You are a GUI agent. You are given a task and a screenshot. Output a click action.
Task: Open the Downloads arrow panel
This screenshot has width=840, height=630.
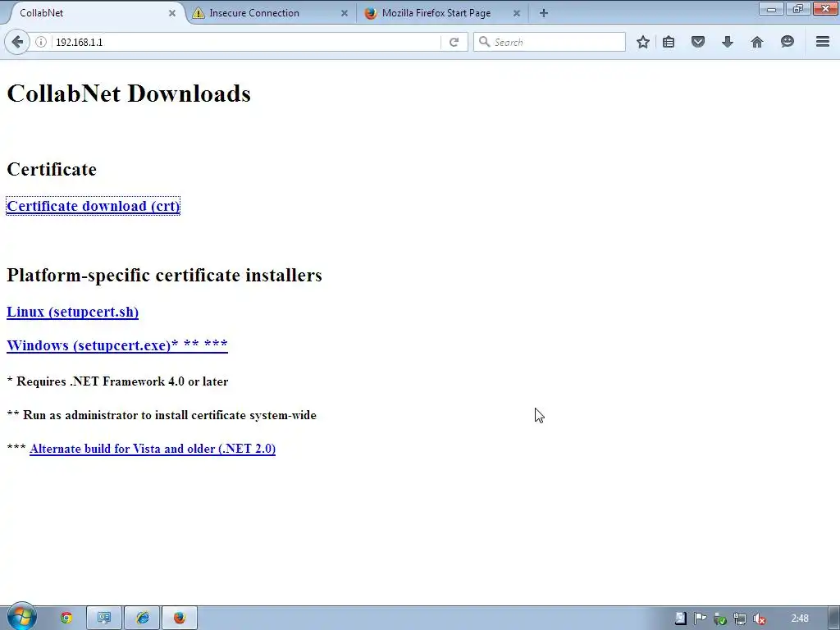point(727,42)
